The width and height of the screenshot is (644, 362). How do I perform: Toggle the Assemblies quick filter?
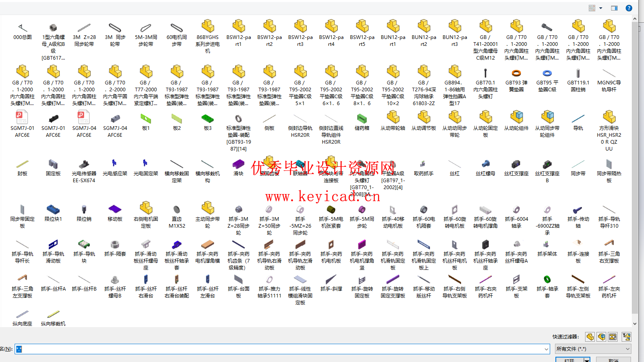pyautogui.click(x=601, y=336)
